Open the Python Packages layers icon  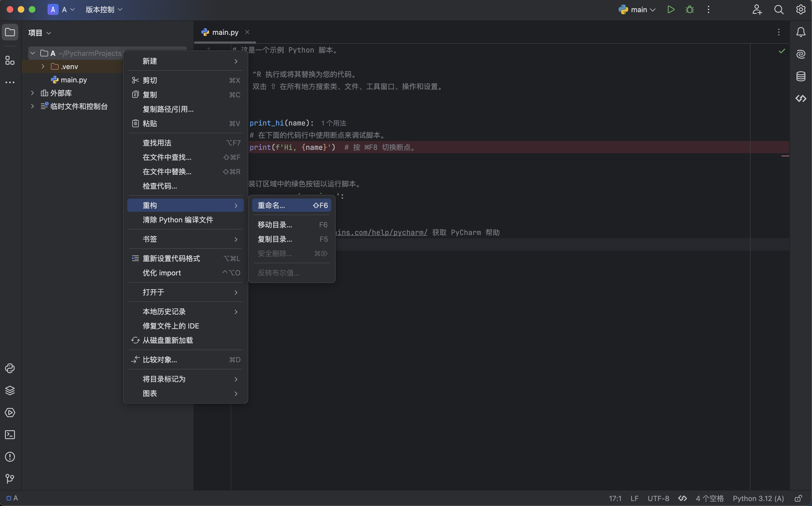pyautogui.click(x=10, y=390)
